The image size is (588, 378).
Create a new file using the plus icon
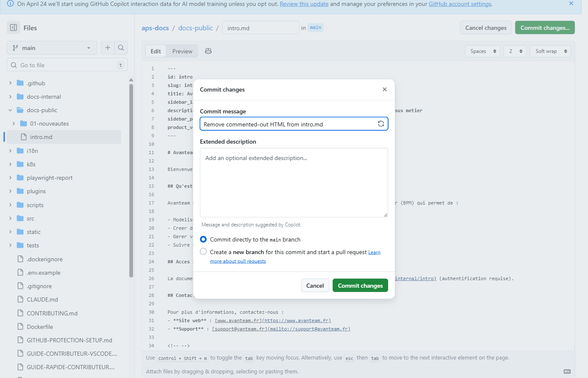(107, 47)
